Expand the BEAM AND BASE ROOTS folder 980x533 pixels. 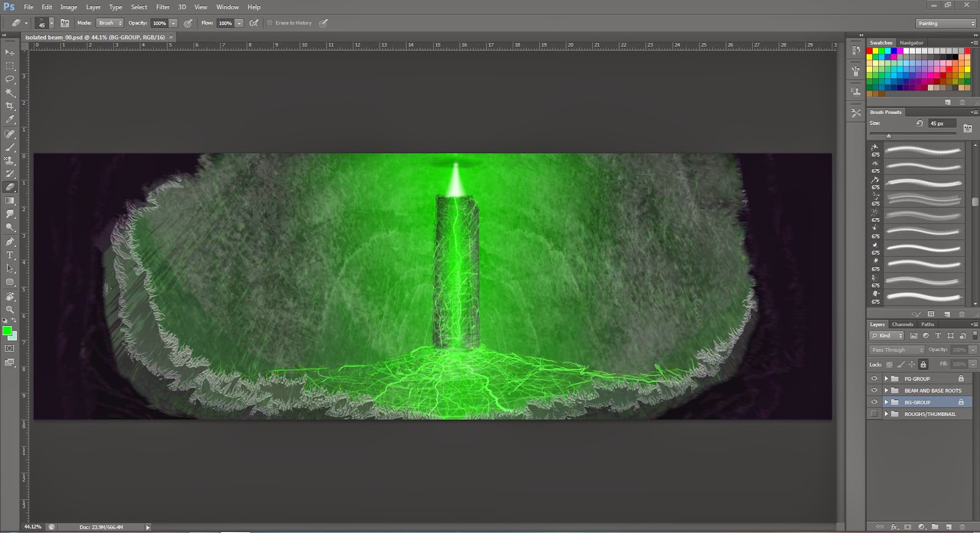[x=886, y=390]
